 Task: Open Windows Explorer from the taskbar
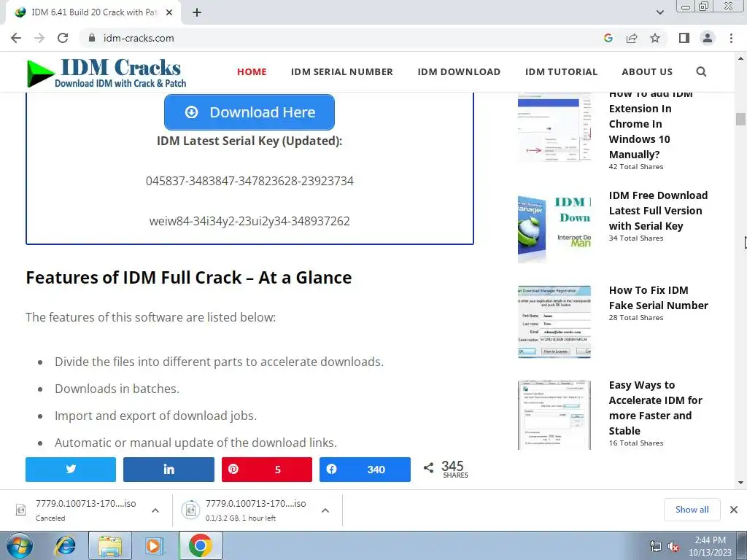click(110, 545)
